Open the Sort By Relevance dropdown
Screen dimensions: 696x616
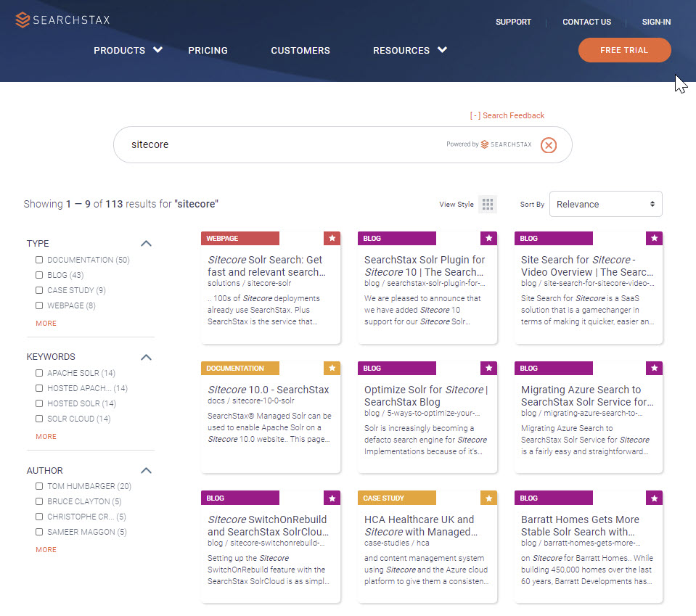point(605,205)
